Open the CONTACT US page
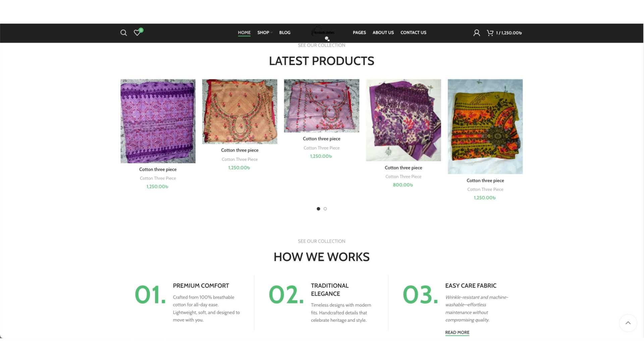Screen dimensions: 644x362 [x=413, y=33]
